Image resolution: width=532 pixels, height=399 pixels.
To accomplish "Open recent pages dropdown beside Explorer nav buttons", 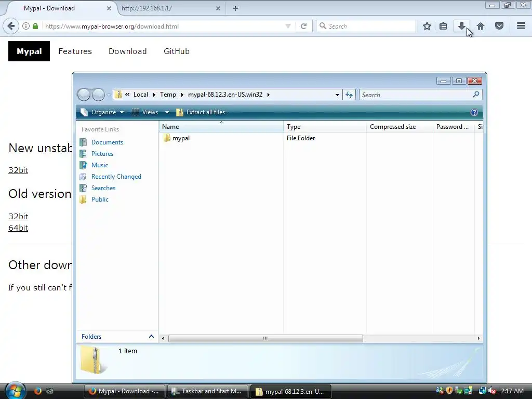I will coord(109,95).
